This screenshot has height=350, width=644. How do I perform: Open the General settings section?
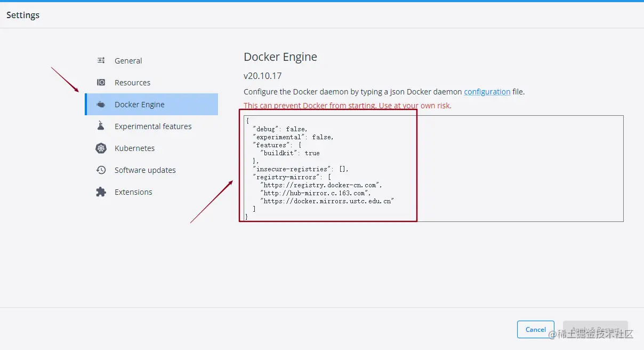click(151, 61)
